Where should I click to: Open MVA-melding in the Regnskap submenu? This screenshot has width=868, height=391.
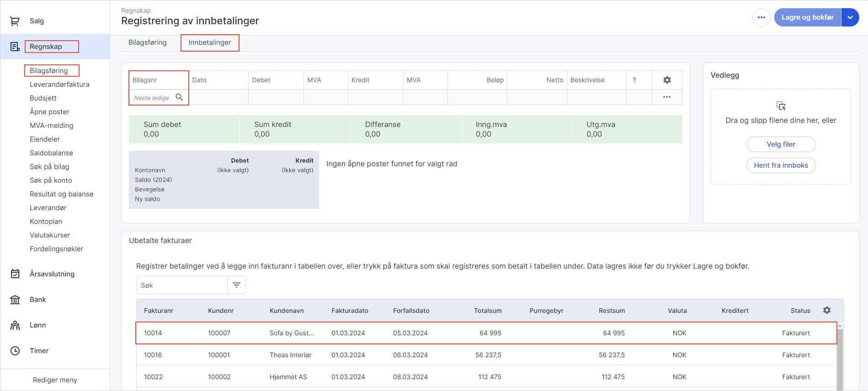51,126
